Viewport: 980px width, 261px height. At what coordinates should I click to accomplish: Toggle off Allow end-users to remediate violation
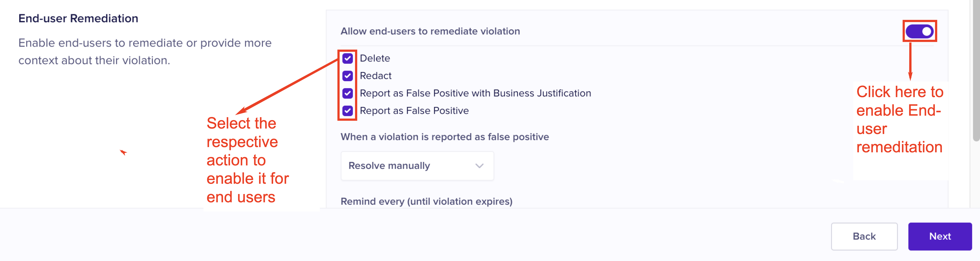(x=919, y=31)
